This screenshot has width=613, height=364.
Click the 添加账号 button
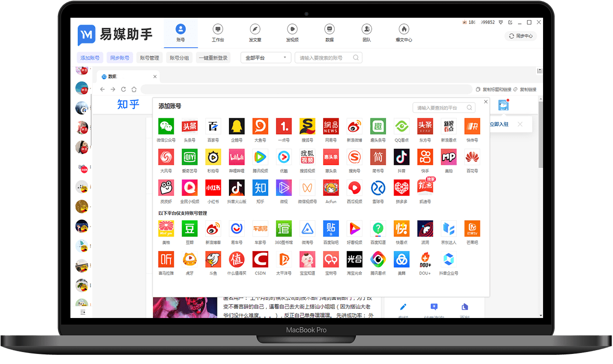(x=90, y=58)
